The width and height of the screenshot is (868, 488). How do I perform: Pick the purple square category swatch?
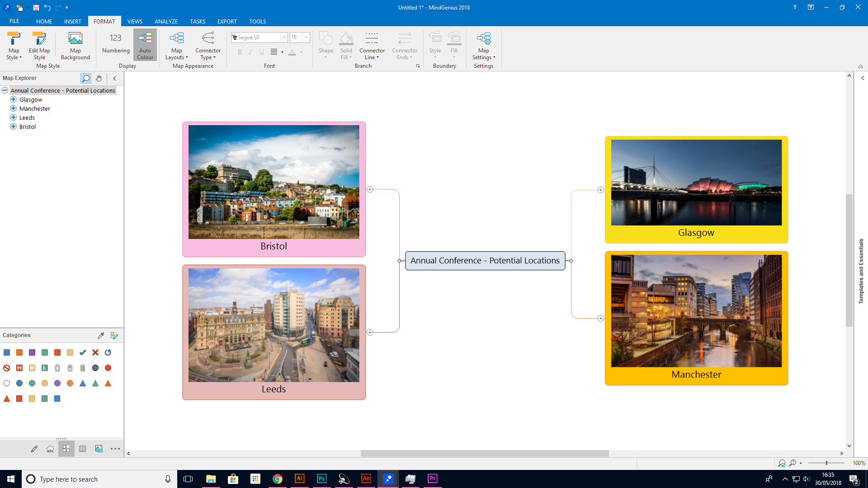click(x=32, y=352)
